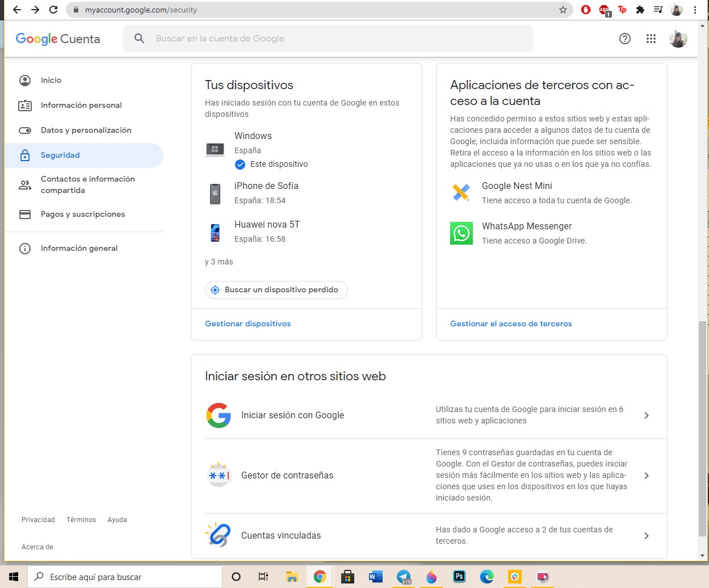Click the Google G logo icon
Image resolution: width=709 pixels, height=588 pixels.
tap(219, 415)
